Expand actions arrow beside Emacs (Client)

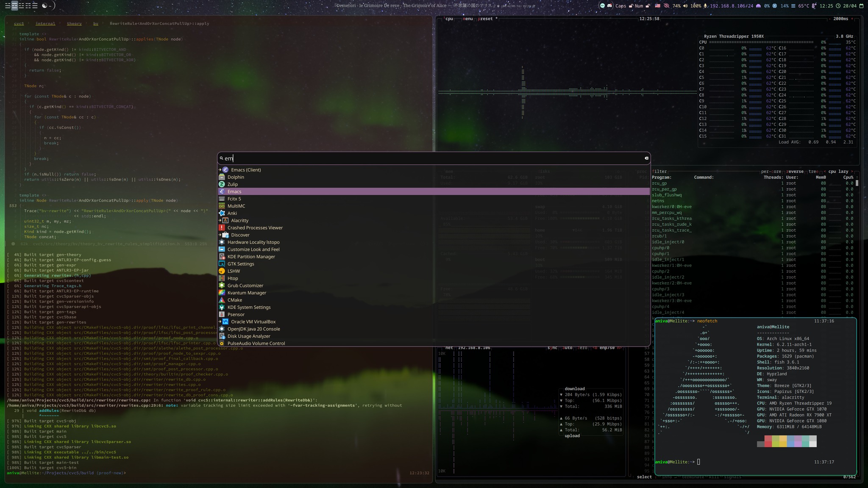pyautogui.click(x=220, y=170)
